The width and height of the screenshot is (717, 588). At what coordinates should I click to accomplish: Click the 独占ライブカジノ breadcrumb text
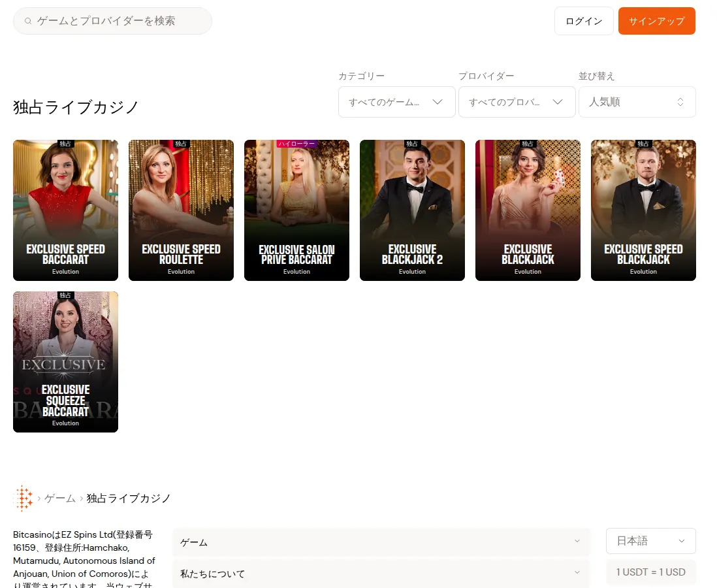[129, 498]
